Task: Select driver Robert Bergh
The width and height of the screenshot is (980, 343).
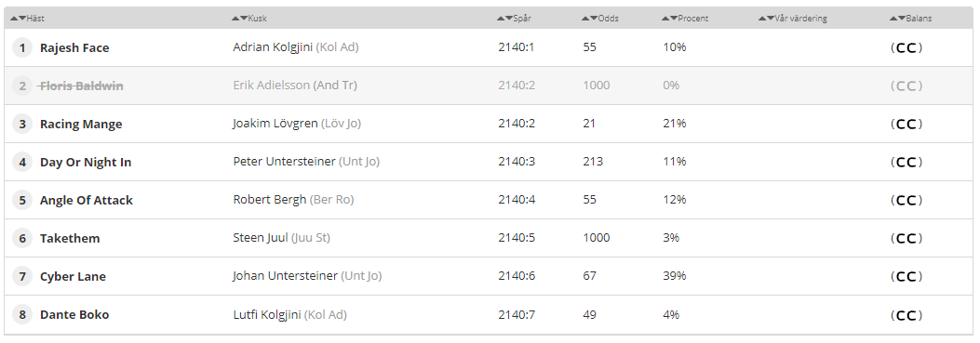Action: (269, 199)
